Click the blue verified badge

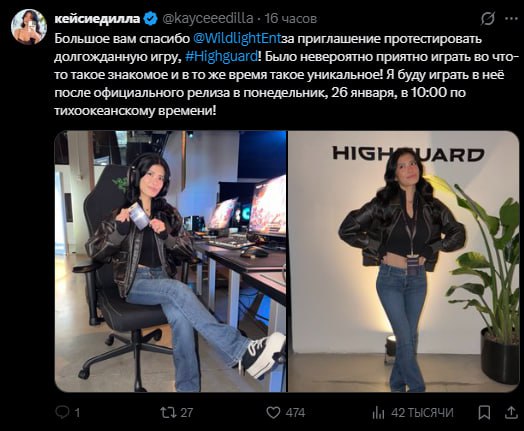150,18
